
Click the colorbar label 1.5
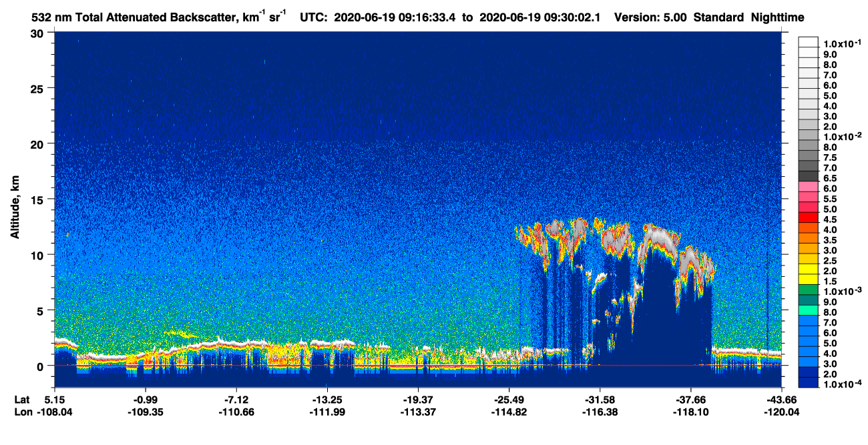tap(830, 282)
